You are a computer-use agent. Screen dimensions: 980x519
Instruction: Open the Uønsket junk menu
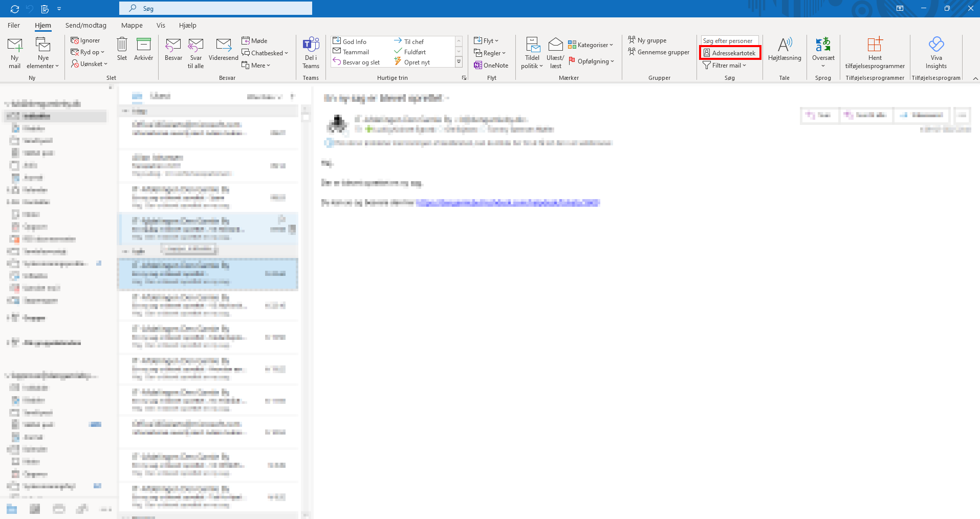pos(90,64)
